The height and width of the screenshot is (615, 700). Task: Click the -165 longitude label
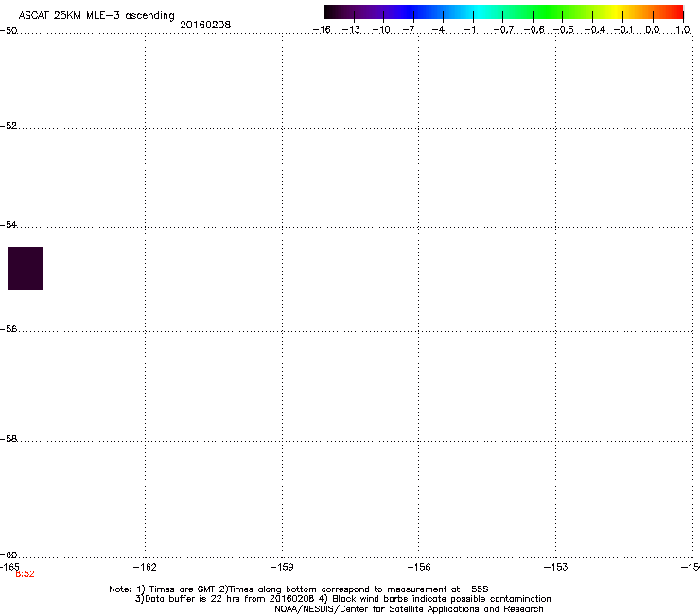(x=9, y=567)
